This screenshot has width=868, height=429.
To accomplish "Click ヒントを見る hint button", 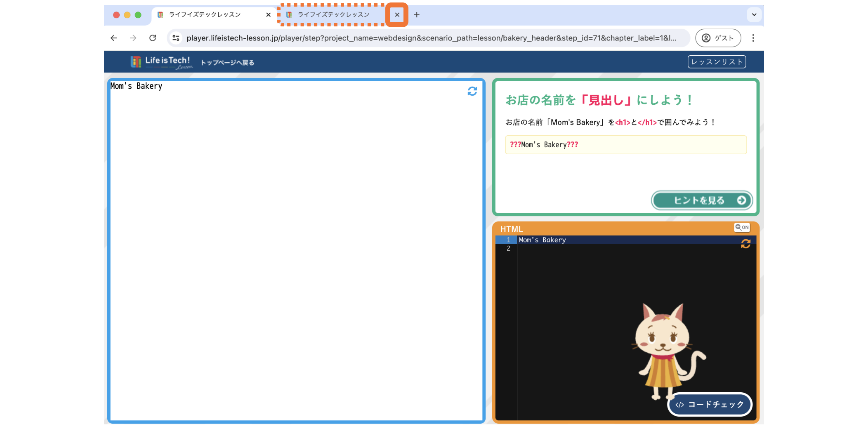I will [702, 200].
